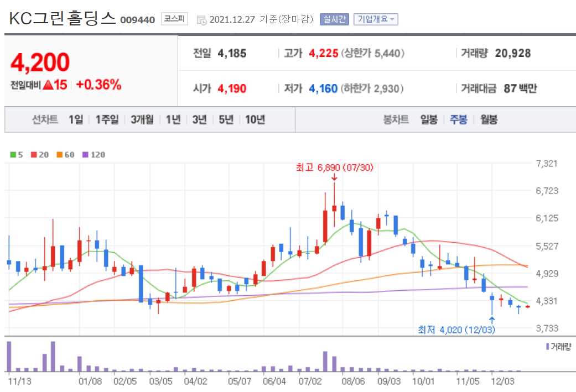Select the 1년 line chart period
The height and width of the screenshot is (392, 576).
click(x=173, y=119)
